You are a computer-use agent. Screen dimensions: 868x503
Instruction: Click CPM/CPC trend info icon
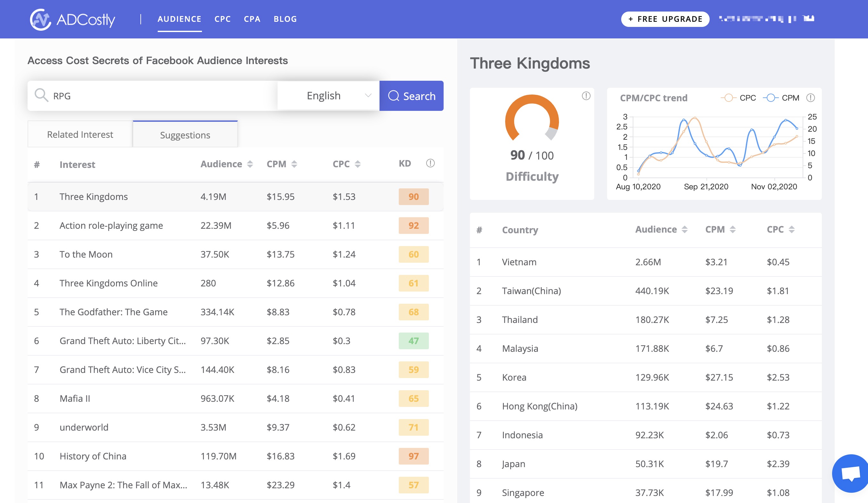811,98
